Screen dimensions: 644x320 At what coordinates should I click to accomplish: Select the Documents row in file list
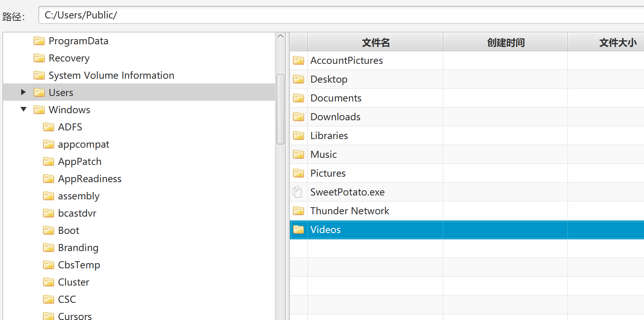(x=467, y=98)
